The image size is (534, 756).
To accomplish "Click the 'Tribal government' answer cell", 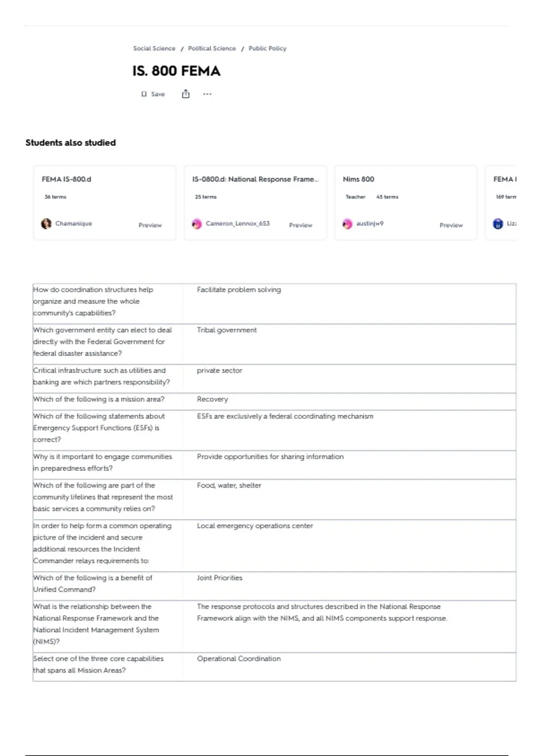I will pyautogui.click(x=349, y=344).
